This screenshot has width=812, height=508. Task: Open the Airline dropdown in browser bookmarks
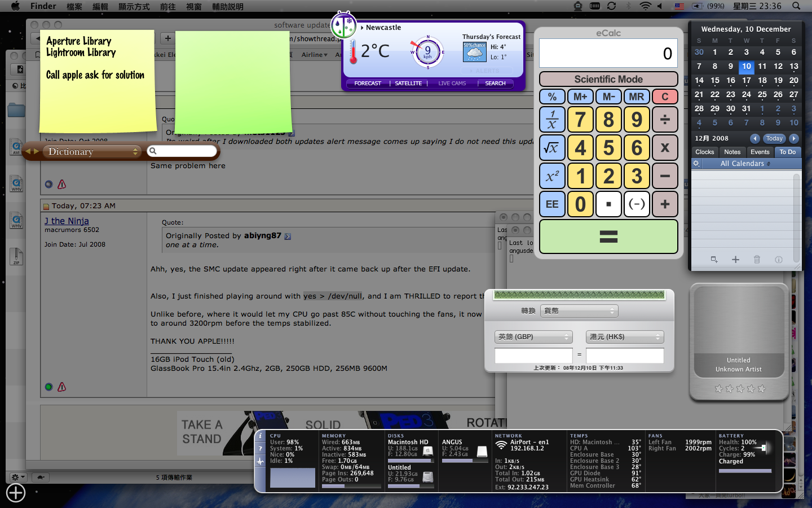coord(315,55)
